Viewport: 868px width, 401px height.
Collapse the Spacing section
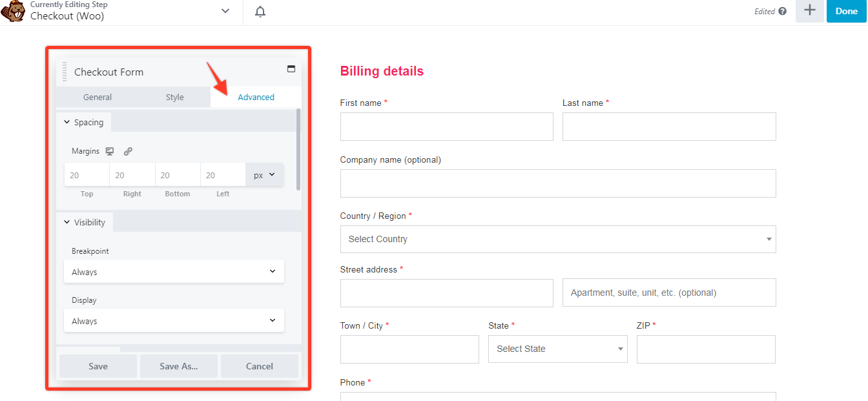coord(84,123)
